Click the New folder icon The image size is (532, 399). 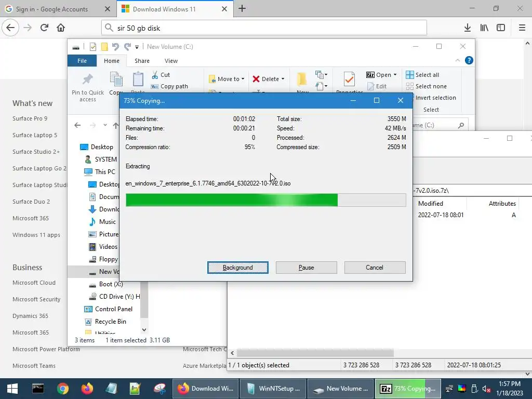(302, 79)
